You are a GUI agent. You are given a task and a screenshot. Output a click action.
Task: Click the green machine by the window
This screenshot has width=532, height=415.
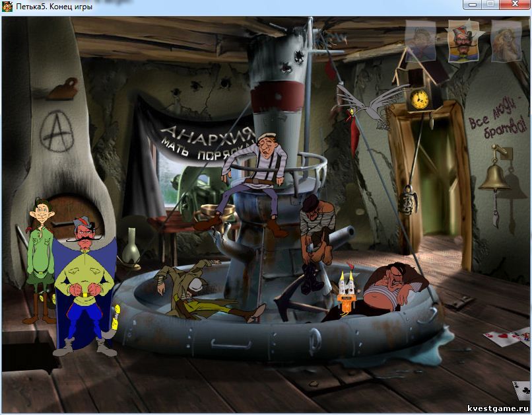(x=200, y=192)
